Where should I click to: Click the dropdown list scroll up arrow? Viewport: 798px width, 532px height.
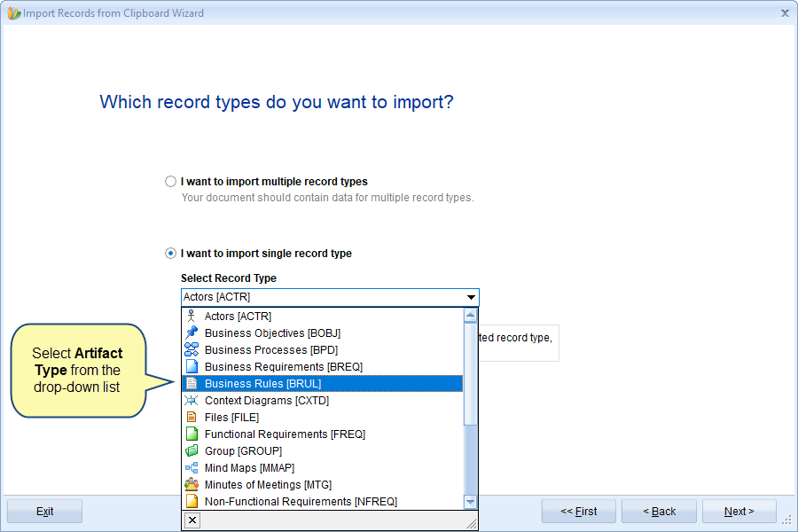470,316
